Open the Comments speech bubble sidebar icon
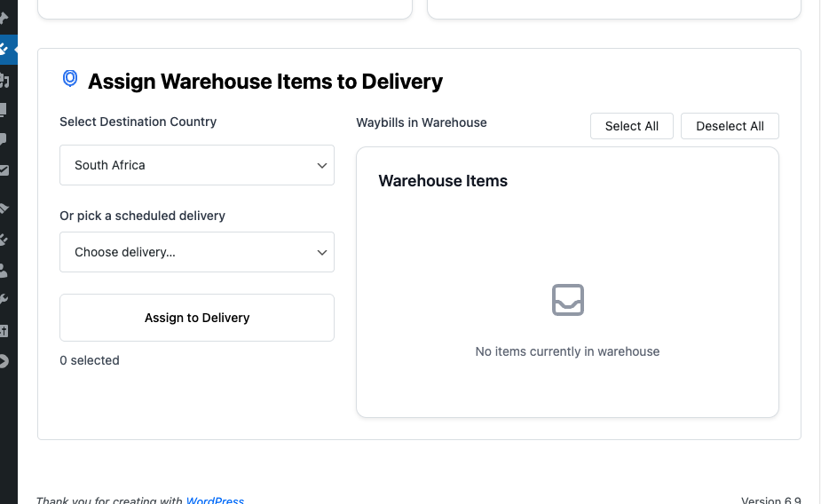821x504 pixels. (x=4, y=139)
